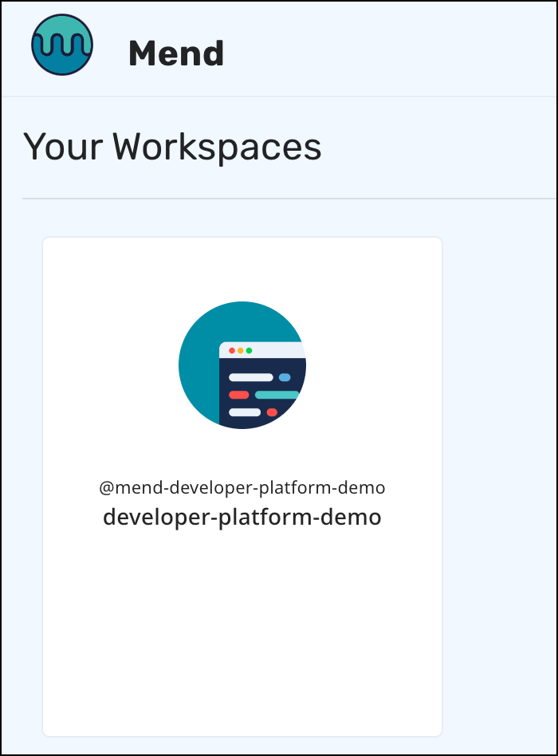Click the red dot in avatar window titlebar
Image resolution: width=558 pixels, height=756 pixels.
232,351
